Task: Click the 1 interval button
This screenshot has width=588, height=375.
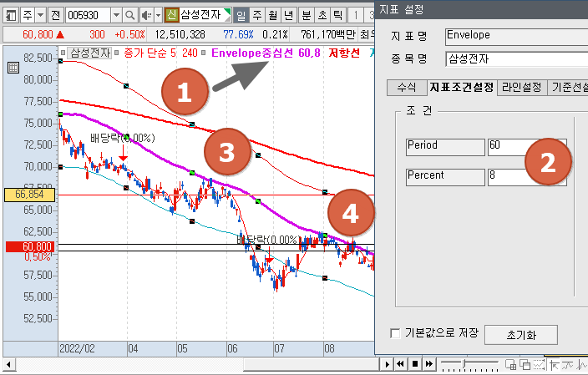Action: click(356, 15)
